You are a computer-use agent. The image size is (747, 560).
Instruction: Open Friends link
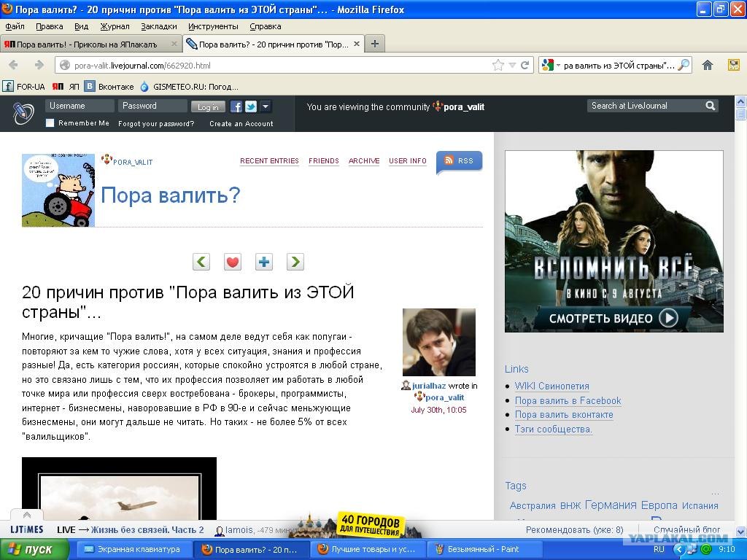point(323,161)
